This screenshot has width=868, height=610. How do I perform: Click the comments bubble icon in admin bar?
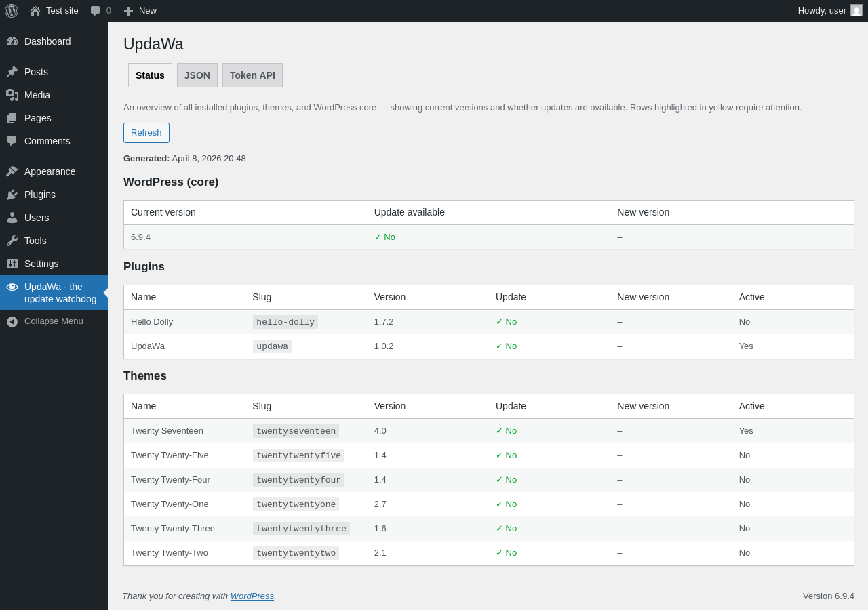pos(96,11)
